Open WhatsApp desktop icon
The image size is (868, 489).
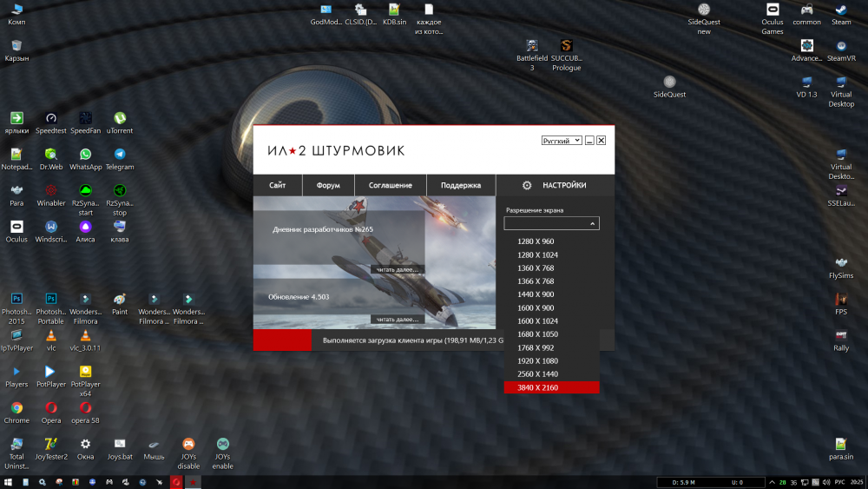tap(85, 160)
